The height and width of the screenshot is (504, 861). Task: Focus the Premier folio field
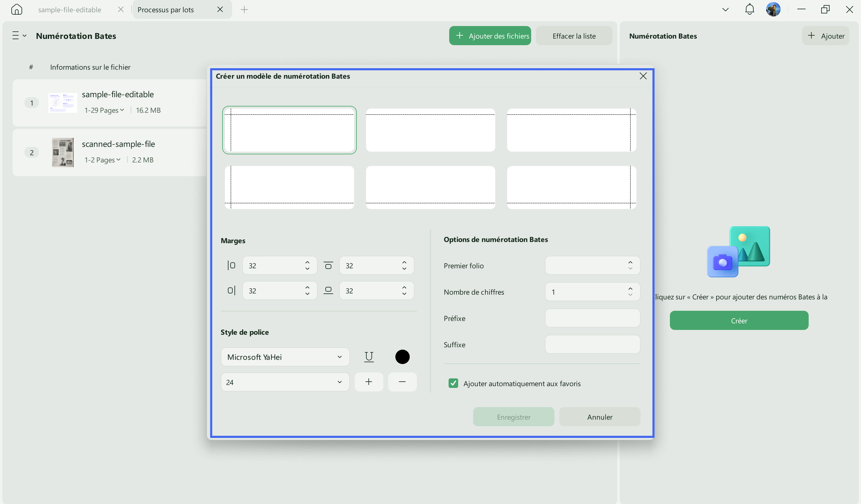click(x=592, y=265)
